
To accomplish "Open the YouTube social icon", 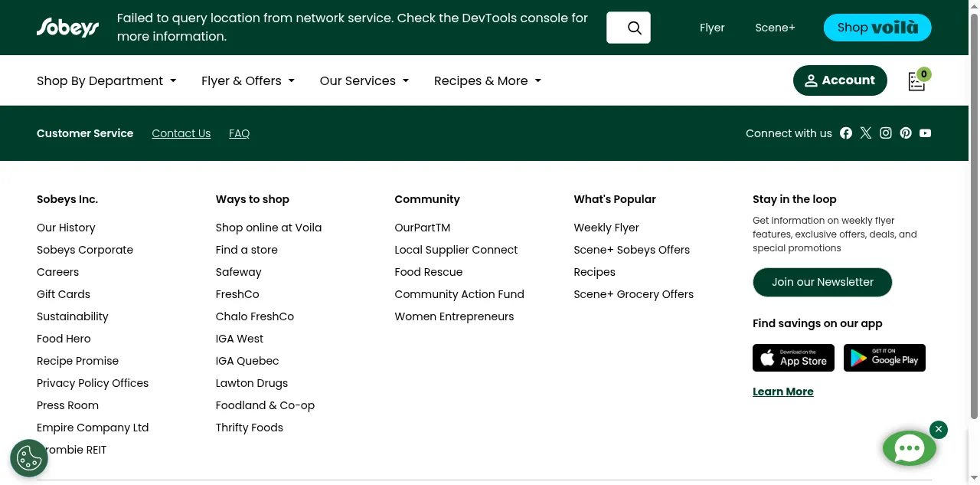I will 926,133.
